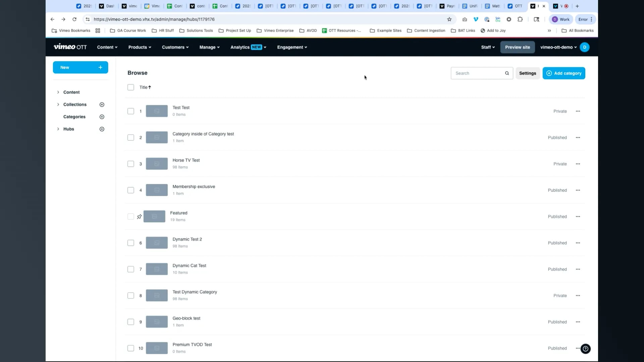The image size is (644, 362).
Task: Click the Add category button
Action: tap(563, 73)
